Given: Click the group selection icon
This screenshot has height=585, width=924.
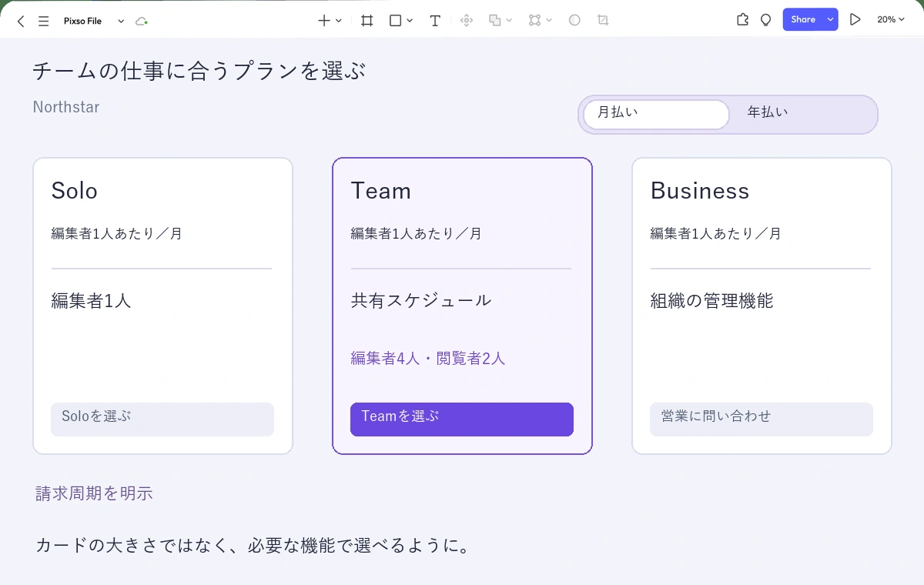Looking at the screenshot, I should (535, 21).
